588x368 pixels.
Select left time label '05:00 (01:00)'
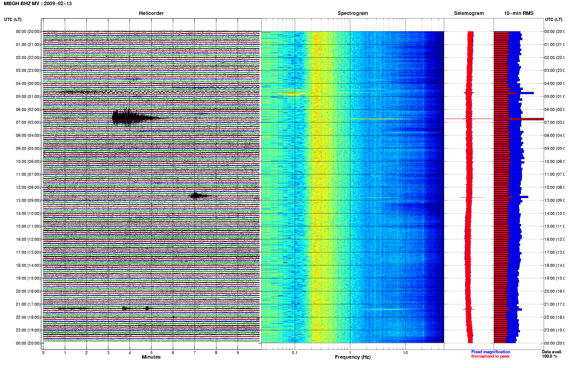pos(28,96)
